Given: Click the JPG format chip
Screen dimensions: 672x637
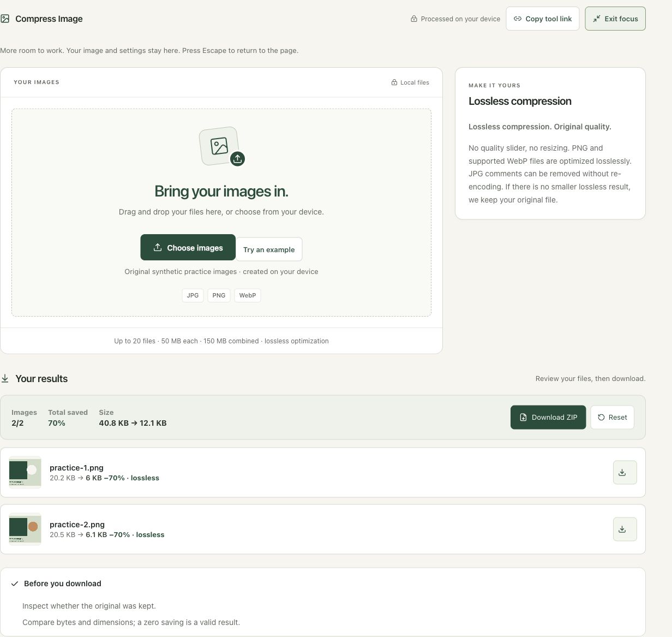Looking at the screenshot, I should pyautogui.click(x=193, y=295).
